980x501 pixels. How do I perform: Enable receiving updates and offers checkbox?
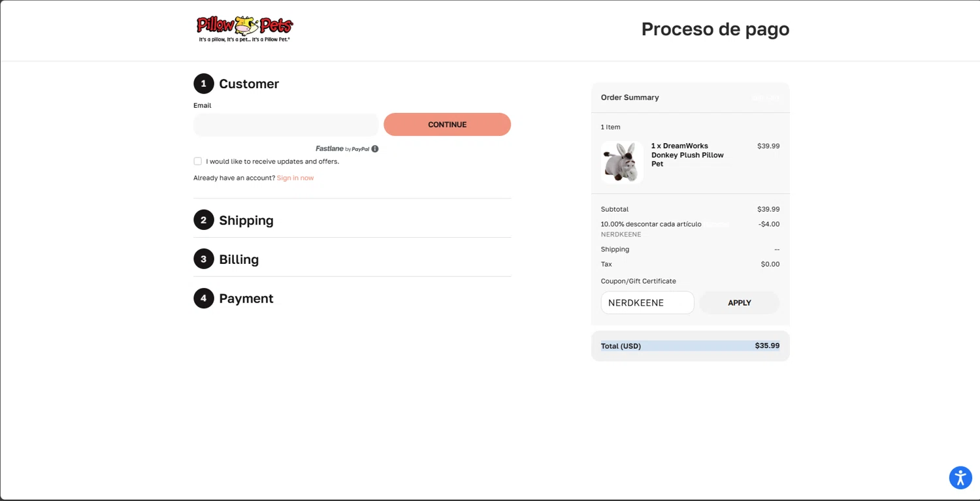[x=197, y=161]
